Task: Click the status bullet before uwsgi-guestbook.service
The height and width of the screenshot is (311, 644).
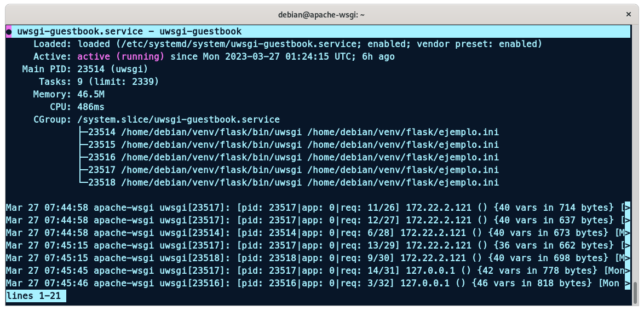Action: pos(9,31)
